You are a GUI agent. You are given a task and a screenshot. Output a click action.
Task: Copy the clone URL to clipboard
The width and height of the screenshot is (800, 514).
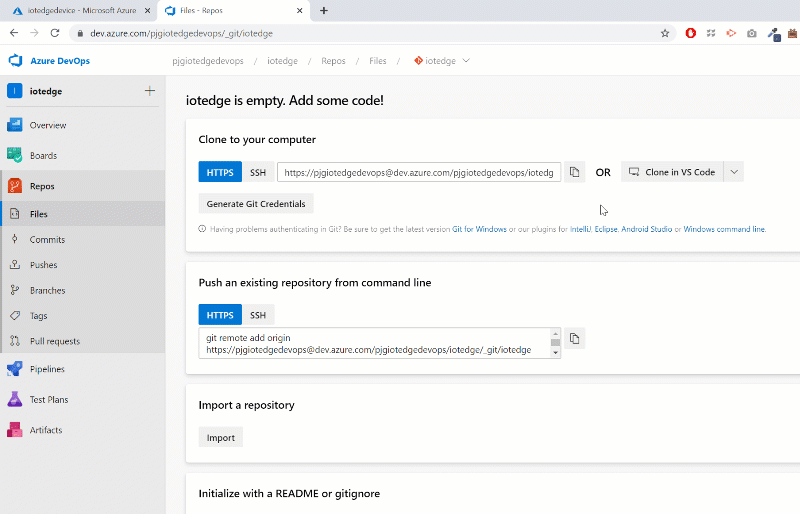574,172
